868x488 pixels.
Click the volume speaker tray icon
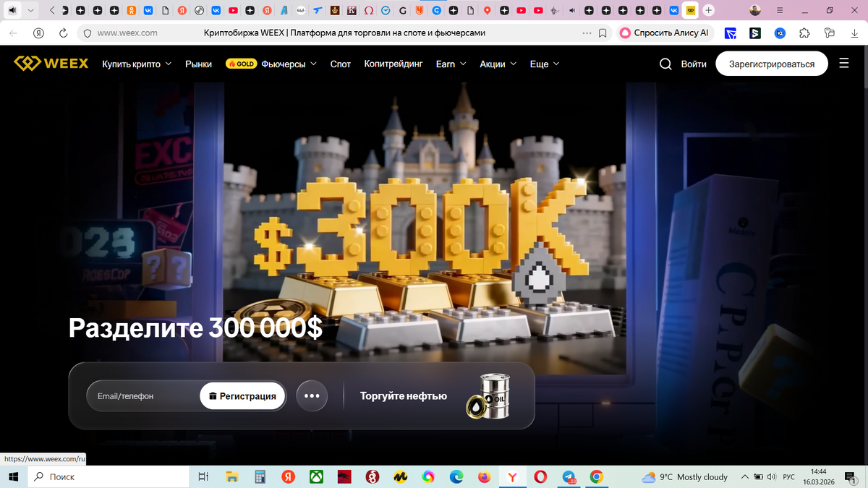(x=771, y=476)
